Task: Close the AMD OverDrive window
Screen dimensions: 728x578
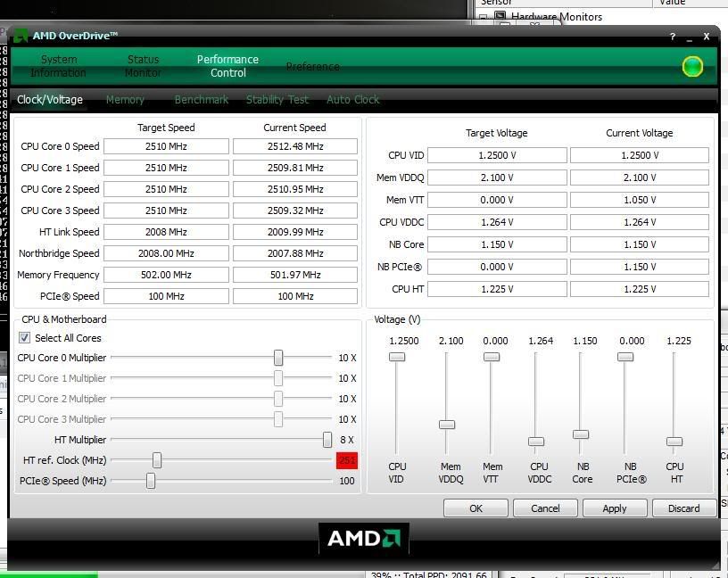Action: coord(707,37)
